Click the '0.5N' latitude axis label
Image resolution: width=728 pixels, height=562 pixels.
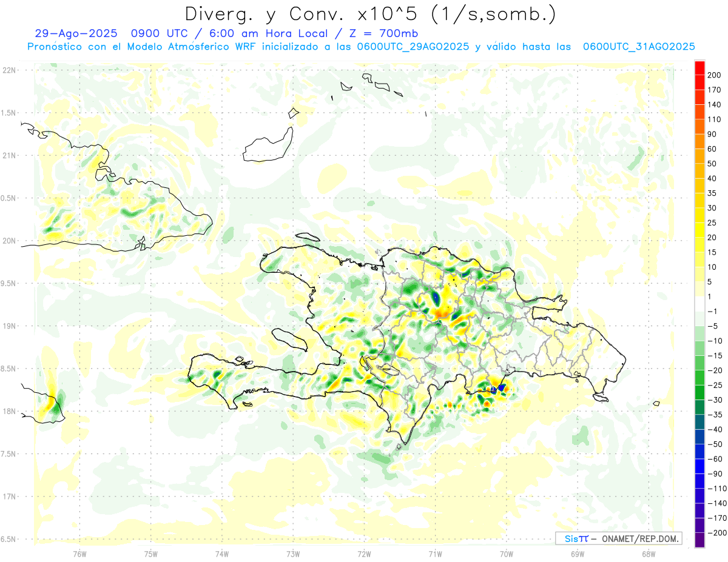click(x=8, y=198)
